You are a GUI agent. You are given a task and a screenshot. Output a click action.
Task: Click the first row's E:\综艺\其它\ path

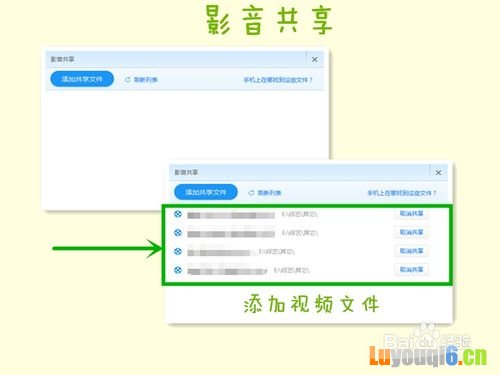point(299,214)
